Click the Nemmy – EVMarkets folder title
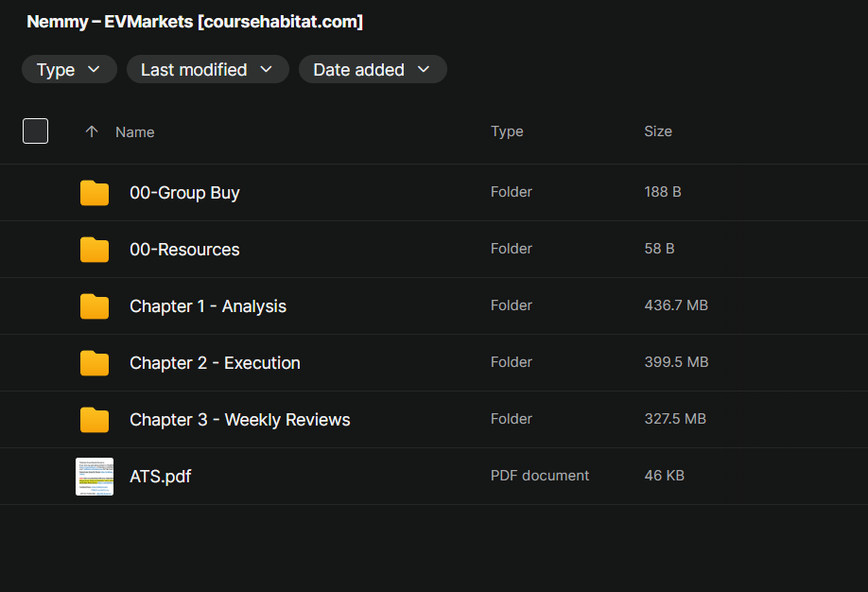 coord(195,22)
